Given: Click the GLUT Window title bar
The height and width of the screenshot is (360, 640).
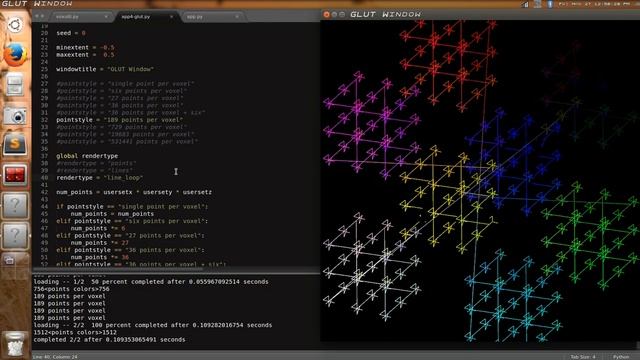Looking at the screenshot, I should 480,14.
